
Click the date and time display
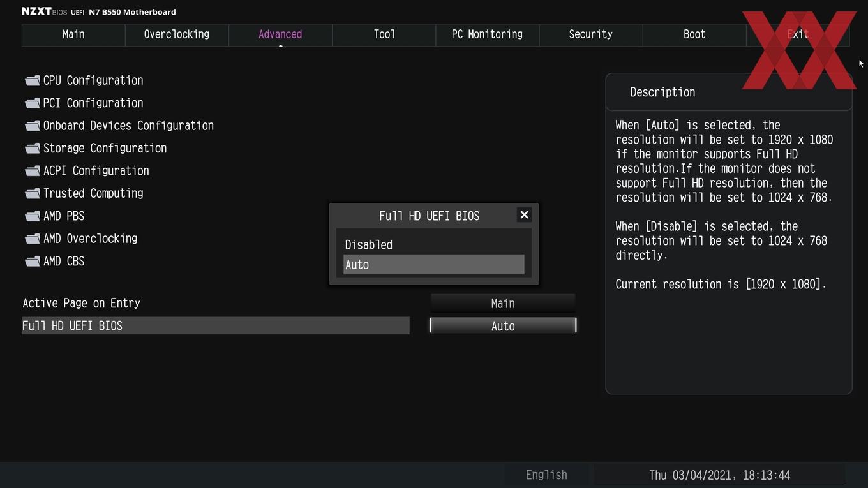719,475
